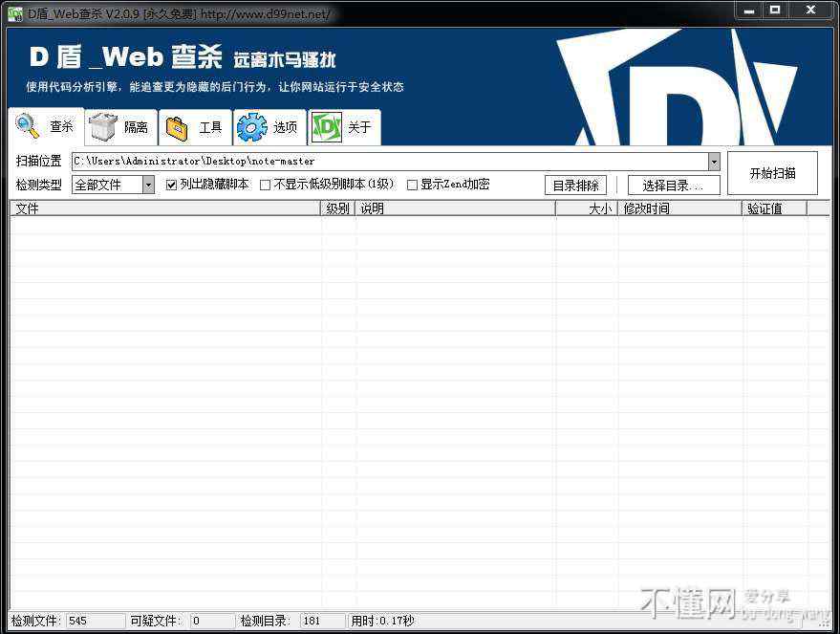
Task: Open the 选项 tab label
Action: [285, 127]
